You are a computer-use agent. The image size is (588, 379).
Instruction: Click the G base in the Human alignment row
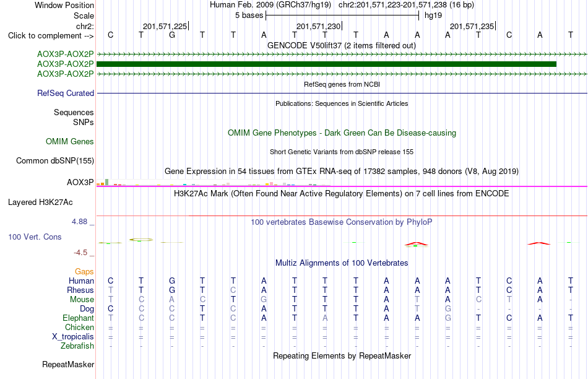(171, 281)
